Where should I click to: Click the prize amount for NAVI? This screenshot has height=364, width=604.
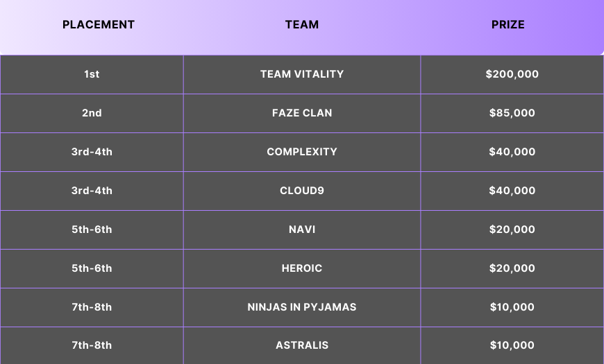[512, 229]
